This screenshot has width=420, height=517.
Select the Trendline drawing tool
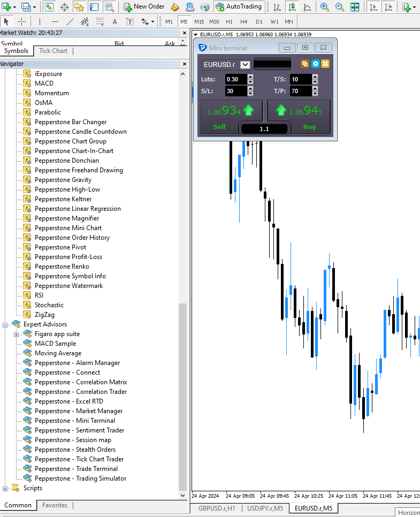(x=70, y=22)
